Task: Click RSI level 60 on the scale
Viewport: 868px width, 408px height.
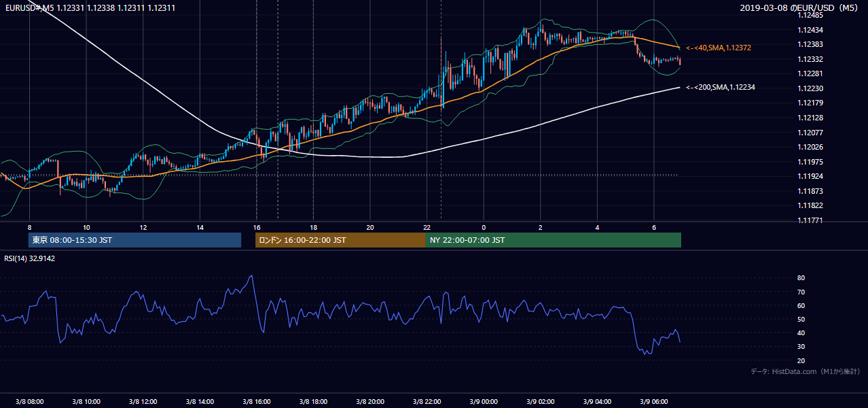Action: point(801,305)
